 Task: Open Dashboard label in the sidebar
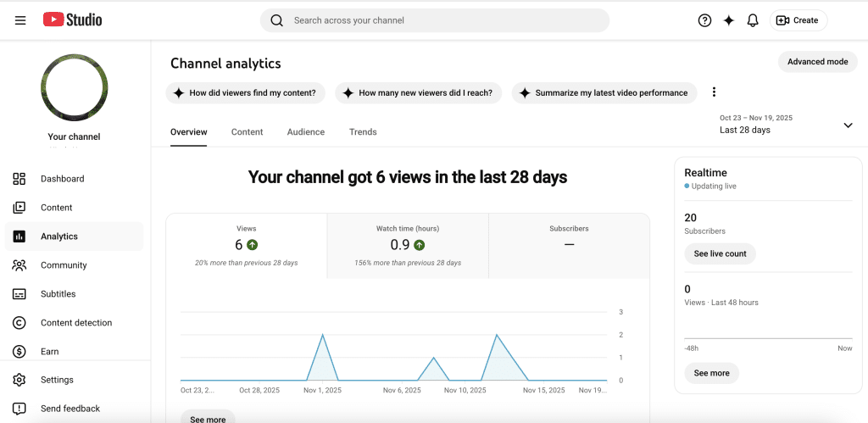pyautogui.click(x=63, y=179)
